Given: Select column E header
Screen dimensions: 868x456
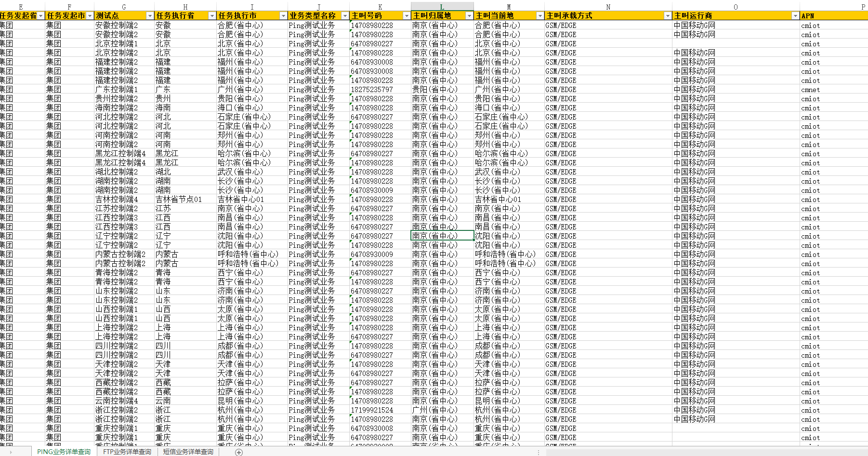Looking at the screenshot, I should tap(21, 7).
